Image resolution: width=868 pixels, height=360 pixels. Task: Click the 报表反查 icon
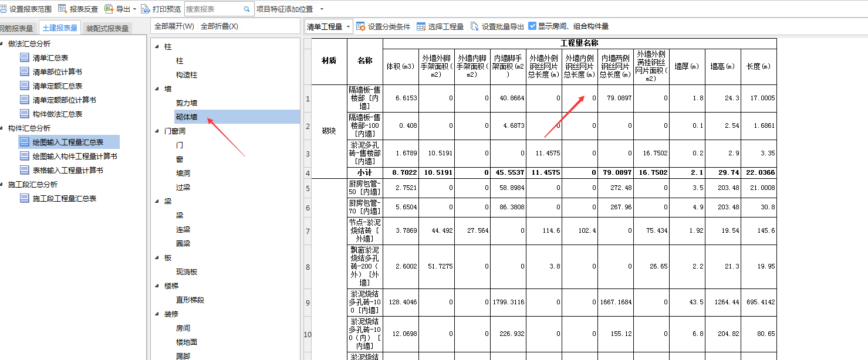point(62,9)
